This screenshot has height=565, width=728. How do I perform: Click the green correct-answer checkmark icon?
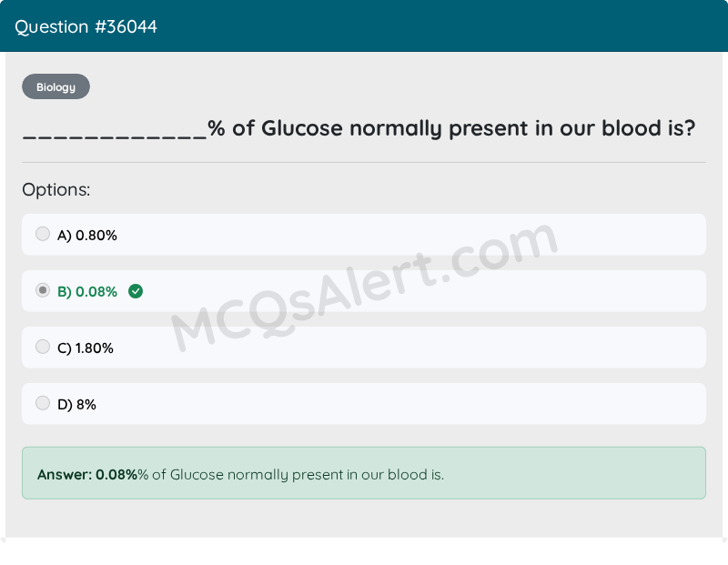(136, 291)
